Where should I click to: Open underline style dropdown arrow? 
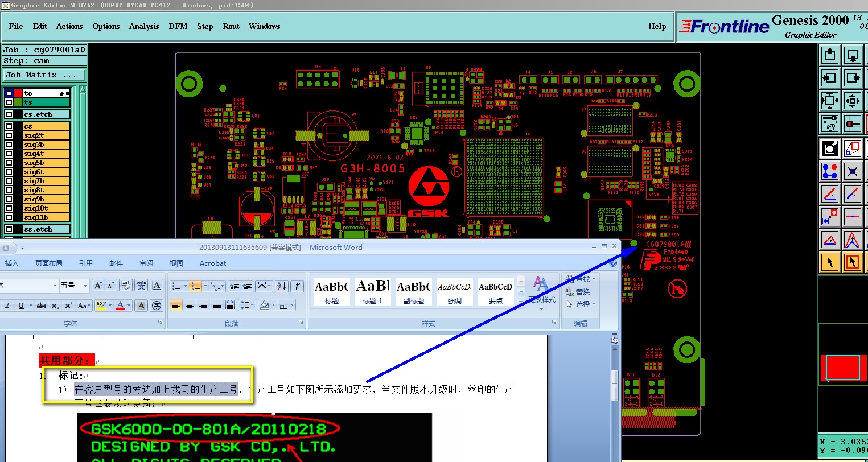[30, 306]
